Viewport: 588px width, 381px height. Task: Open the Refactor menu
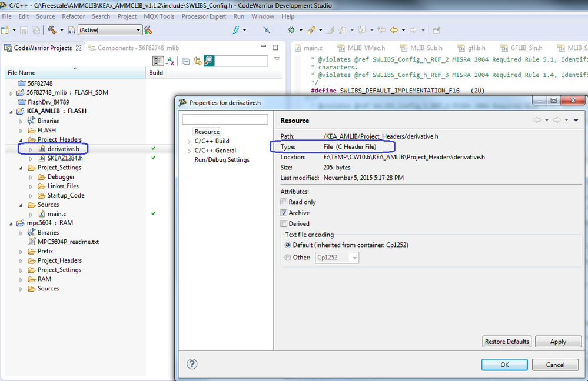pyautogui.click(x=74, y=16)
